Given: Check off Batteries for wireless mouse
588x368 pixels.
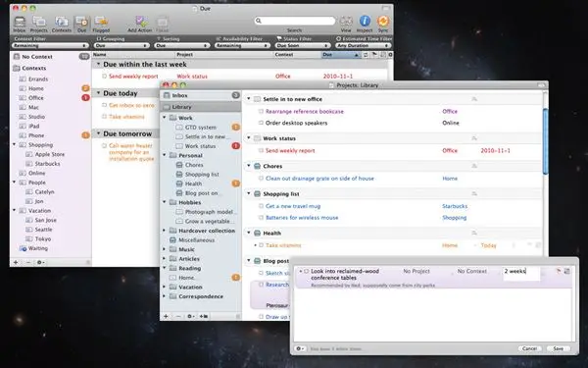Looking at the screenshot, I should click(x=261, y=218).
